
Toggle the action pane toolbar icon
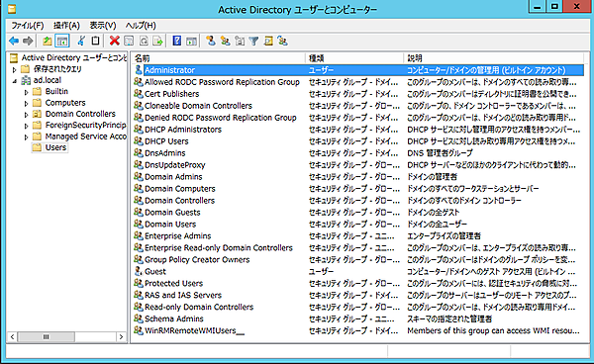(x=191, y=41)
